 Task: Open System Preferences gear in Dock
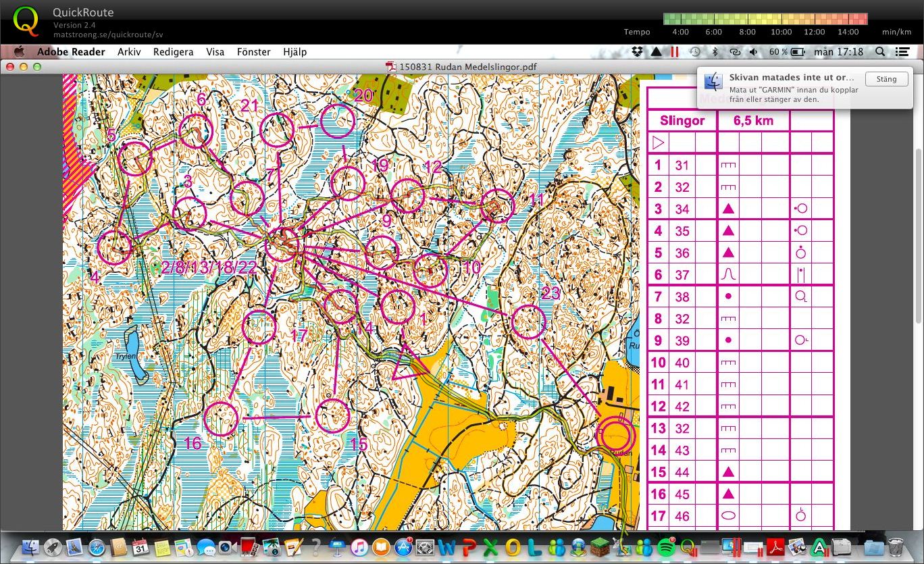(425, 548)
